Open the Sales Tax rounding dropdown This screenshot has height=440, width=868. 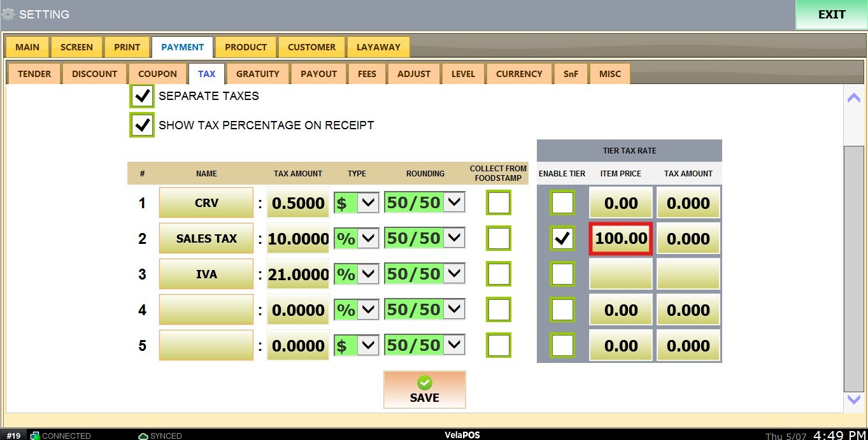425,239
